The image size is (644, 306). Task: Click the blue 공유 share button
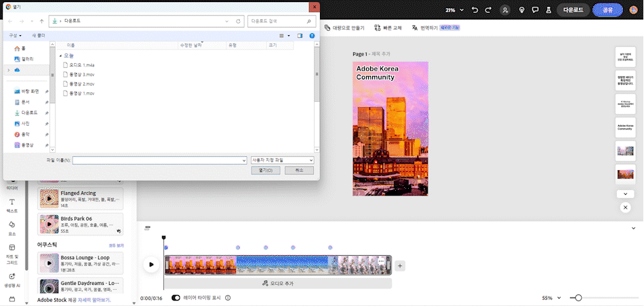[608, 10]
